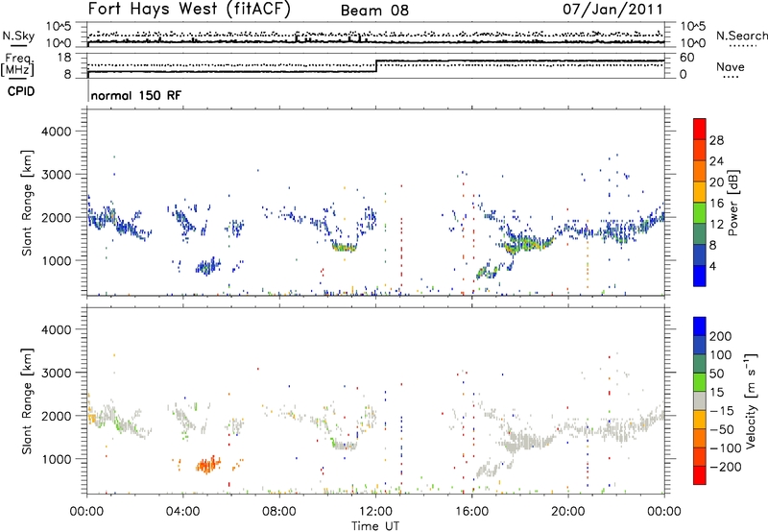The image size is (768, 532).
Task: Click the normal 150 RF mode text
Action: coord(135,95)
